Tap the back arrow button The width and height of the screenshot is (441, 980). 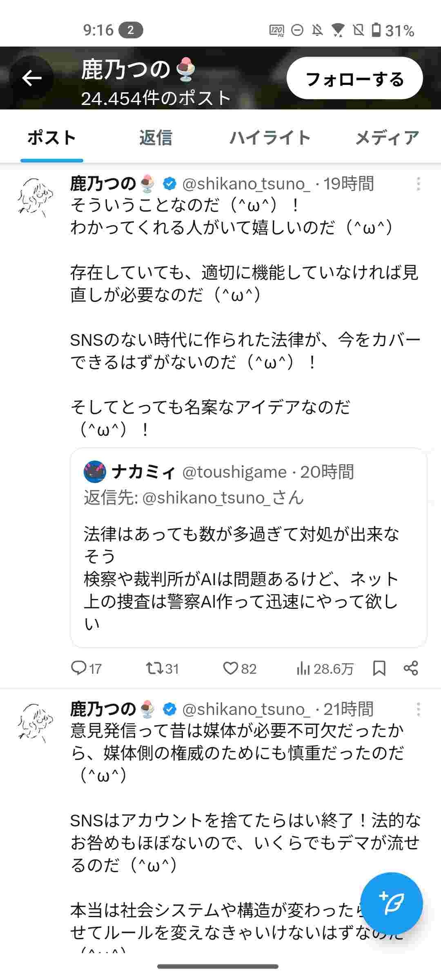click(32, 78)
